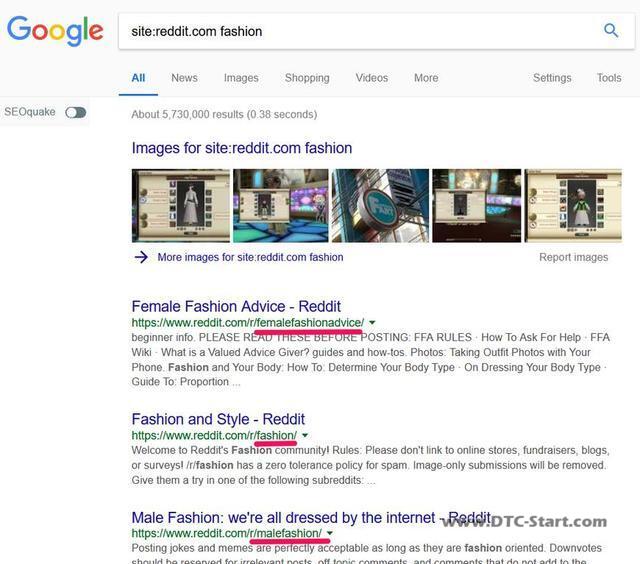Click the femalefashionadvice green URL

[248, 322]
